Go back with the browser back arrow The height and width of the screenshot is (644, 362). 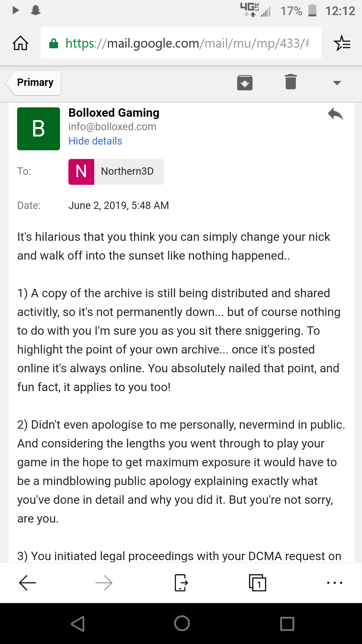click(x=27, y=583)
